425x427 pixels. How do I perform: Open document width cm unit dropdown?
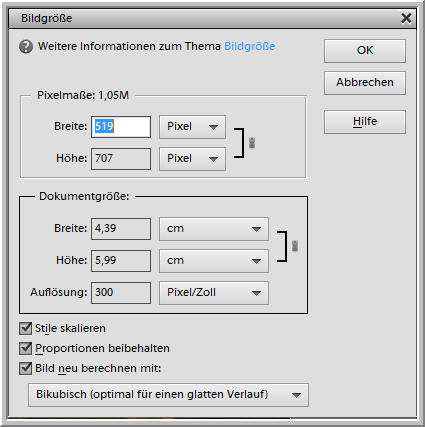click(x=214, y=229)
